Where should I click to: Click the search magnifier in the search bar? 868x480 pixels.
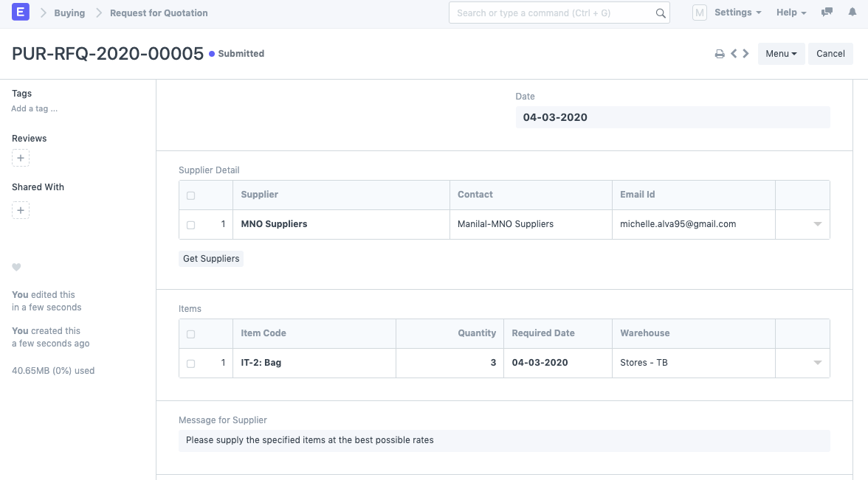(661, 13)
